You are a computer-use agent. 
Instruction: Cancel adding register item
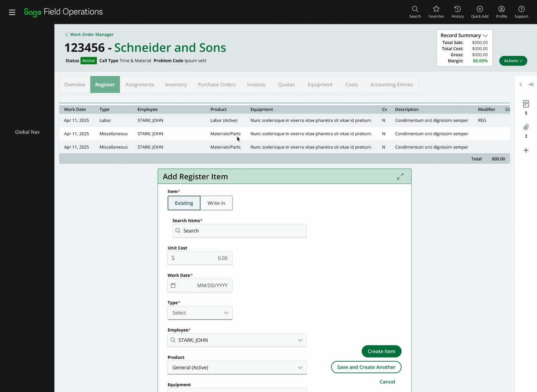coord(387,382)
